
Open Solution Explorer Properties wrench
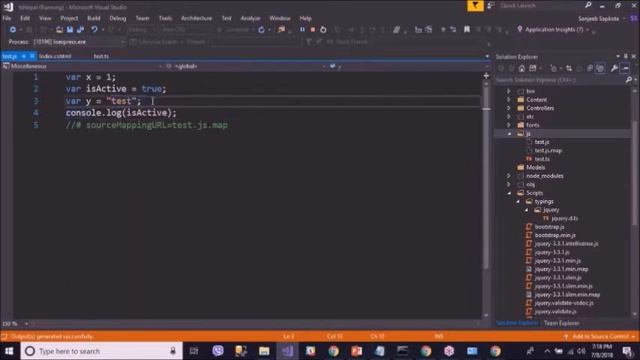pyautogui.click(x=614, y=69)
